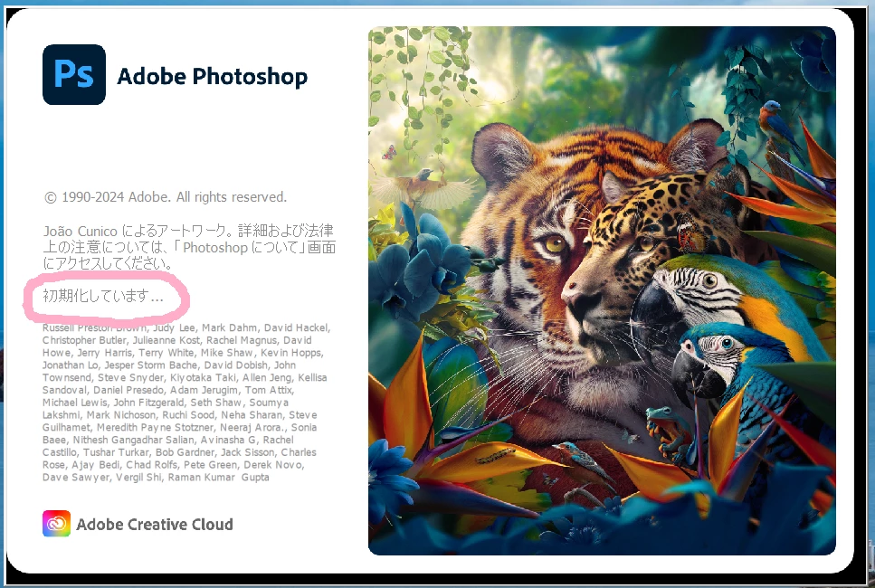Click the Photoshop Ps logo icon
Screen dimensions: 875x588
pyautogui.click(x=73, y=74)
